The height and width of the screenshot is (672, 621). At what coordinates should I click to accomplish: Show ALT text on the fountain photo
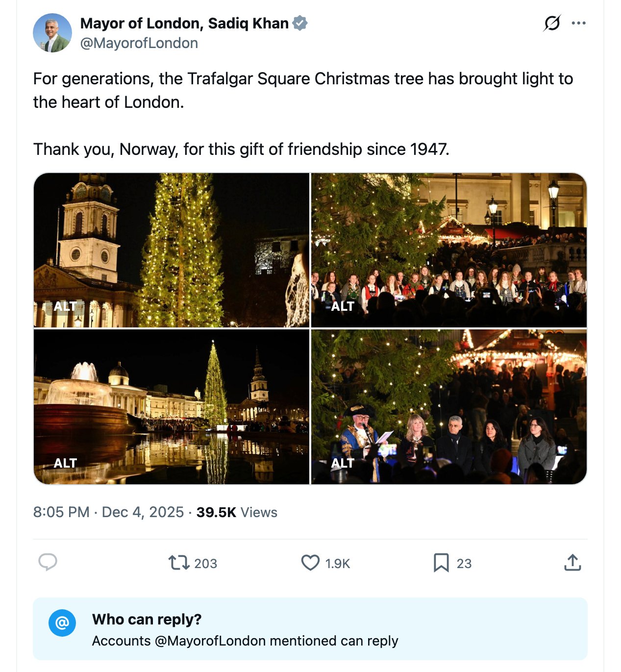click(x=65, y=463)
